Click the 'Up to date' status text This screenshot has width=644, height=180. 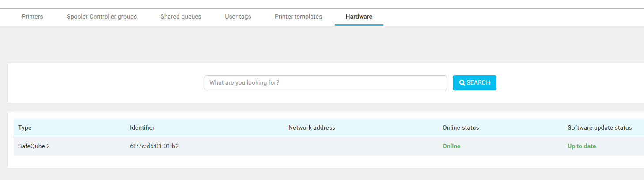click(581, 146)
